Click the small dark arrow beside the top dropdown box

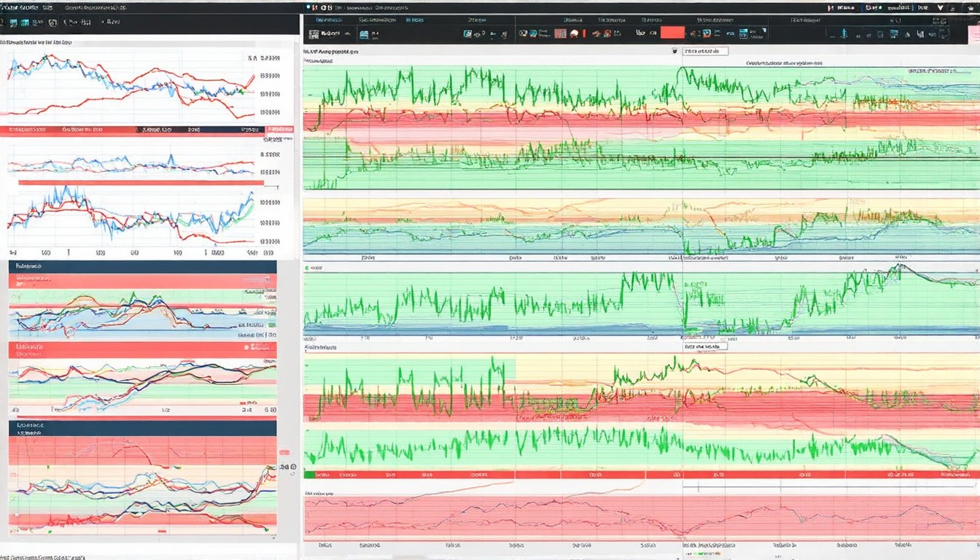pyautogui.click(x=674, y=52)
